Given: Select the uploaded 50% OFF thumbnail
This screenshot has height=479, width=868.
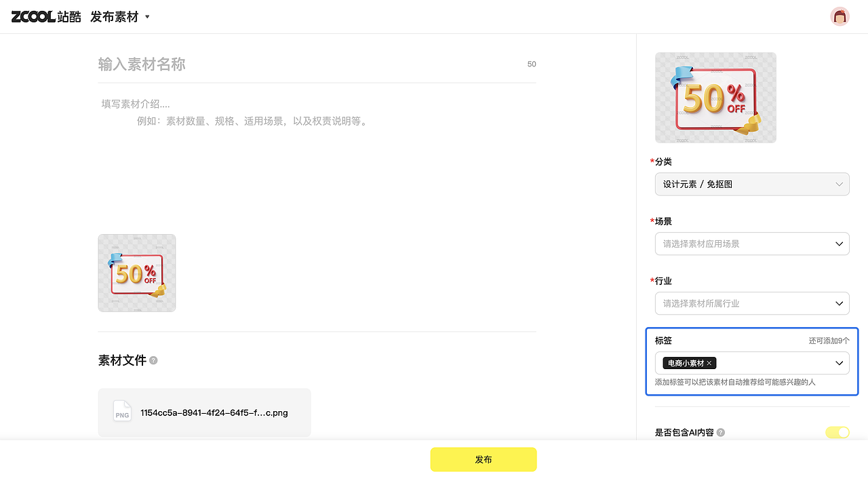Looking at the screenshot, I should click(137, 273).
